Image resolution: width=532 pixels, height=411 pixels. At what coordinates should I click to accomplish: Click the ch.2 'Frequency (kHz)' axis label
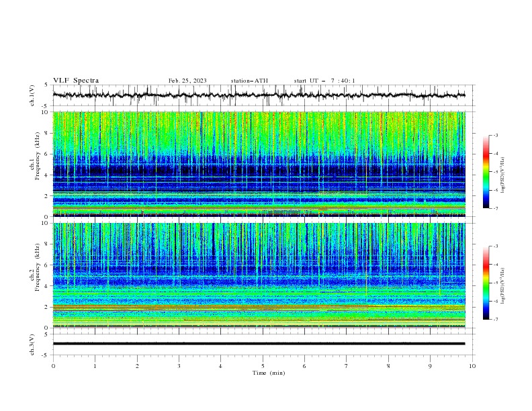pyautogui.click(x=38, y=267)
